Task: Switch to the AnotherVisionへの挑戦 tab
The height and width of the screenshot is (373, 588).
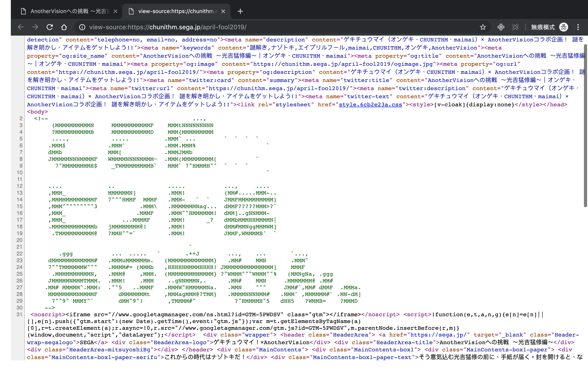Action: pos(66,11)
